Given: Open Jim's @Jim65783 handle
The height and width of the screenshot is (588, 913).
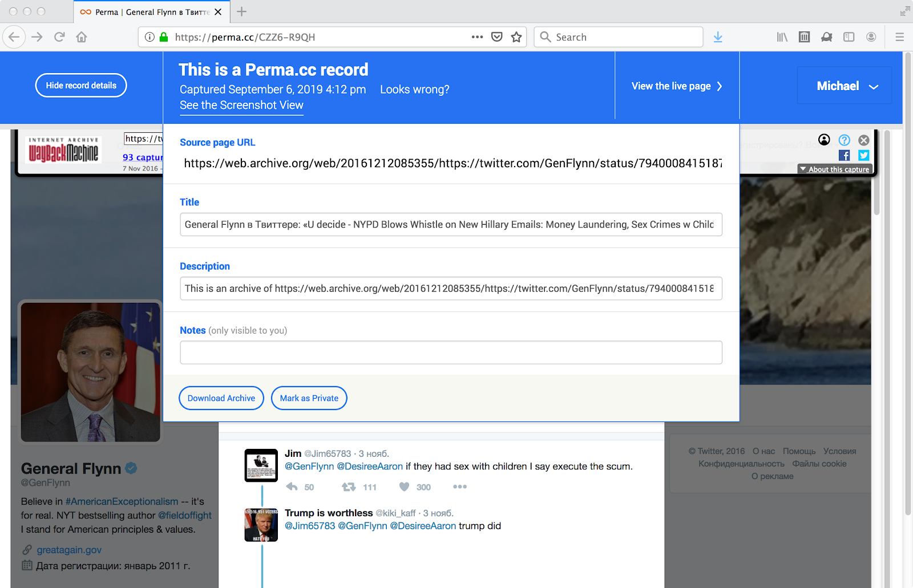Looking at the screenshot, I should click(x=328, y=454).
